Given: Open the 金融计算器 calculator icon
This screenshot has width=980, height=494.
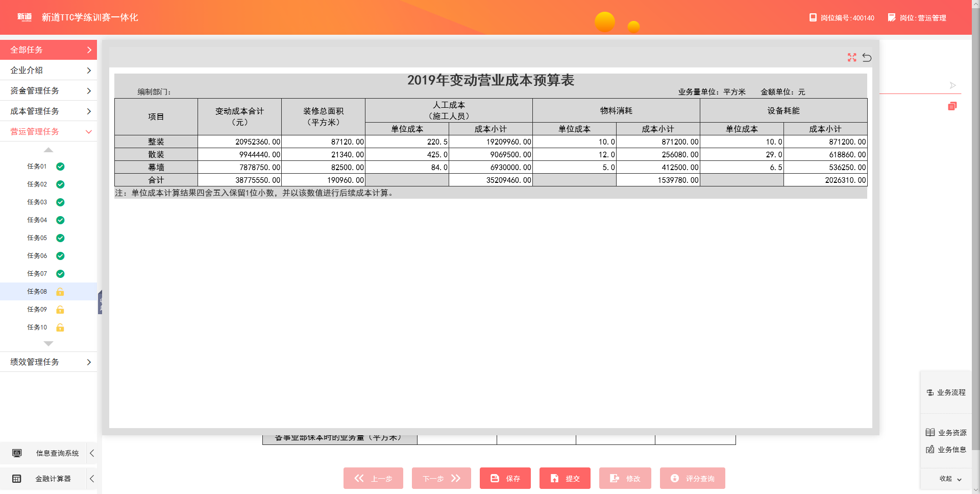Looking at the screenshot, I should (17, 479).
